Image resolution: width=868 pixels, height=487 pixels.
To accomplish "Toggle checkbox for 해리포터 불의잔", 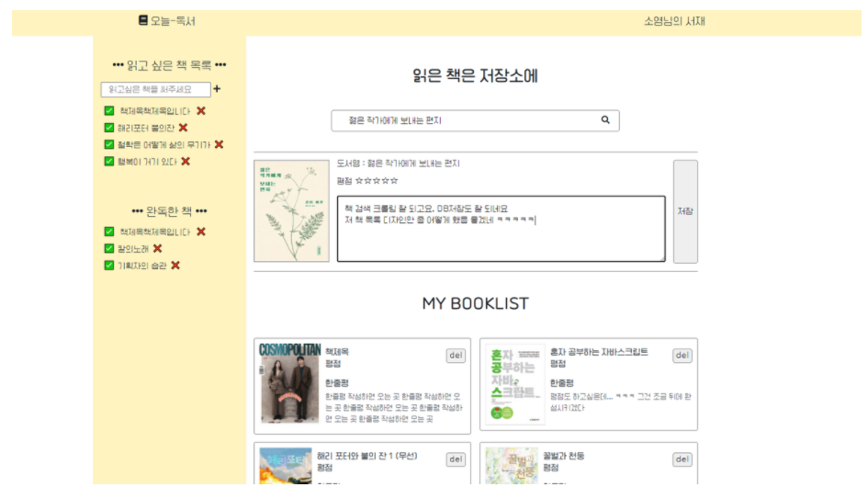I will [109, 128].
